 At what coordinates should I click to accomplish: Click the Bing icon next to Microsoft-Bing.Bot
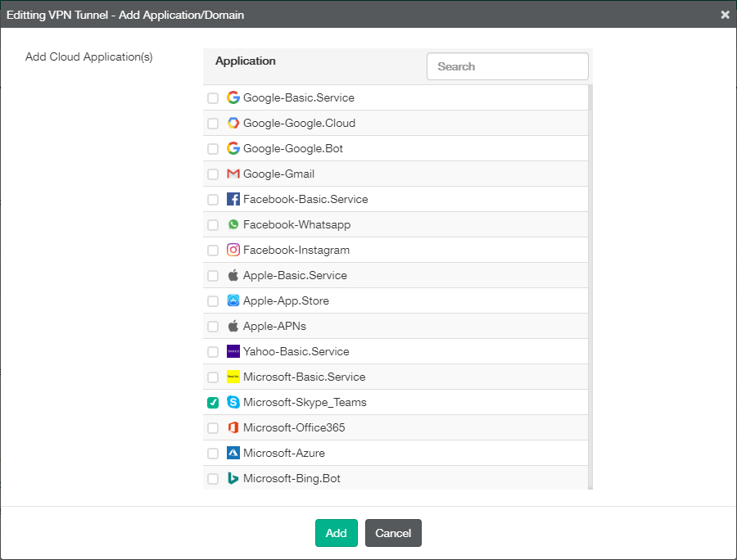pos(233,478)
